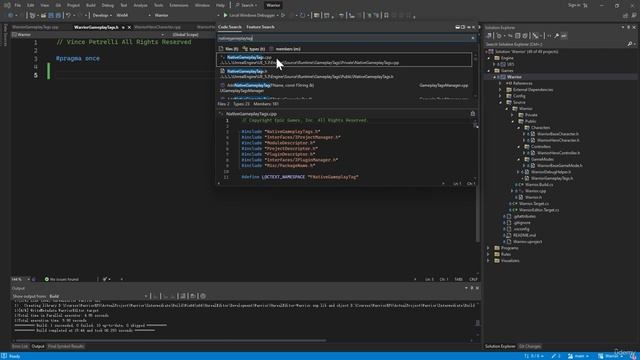Click the Clear All icon in Output panel

coord(183,296)
